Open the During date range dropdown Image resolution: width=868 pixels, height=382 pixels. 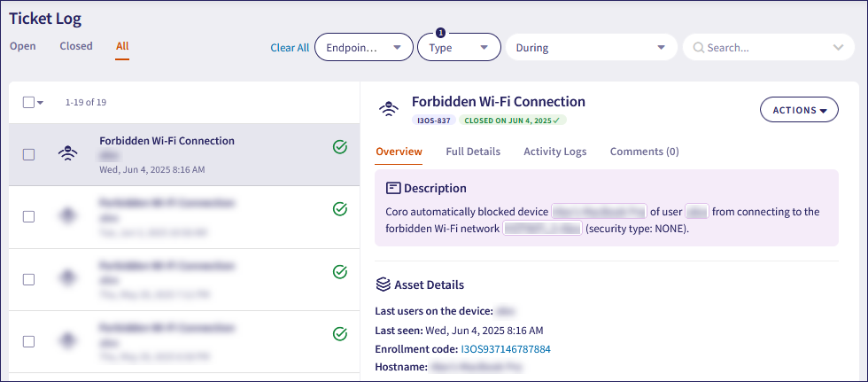590,48
